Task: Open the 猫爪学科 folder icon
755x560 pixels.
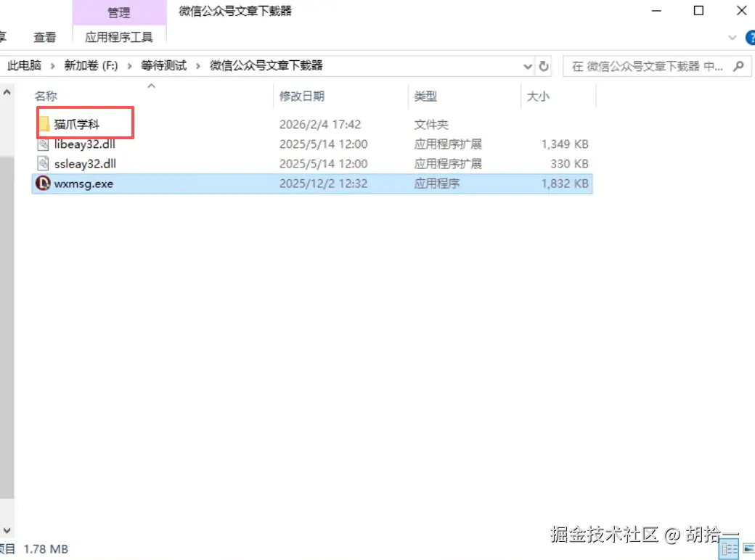Action: click(x=44, y=124)
